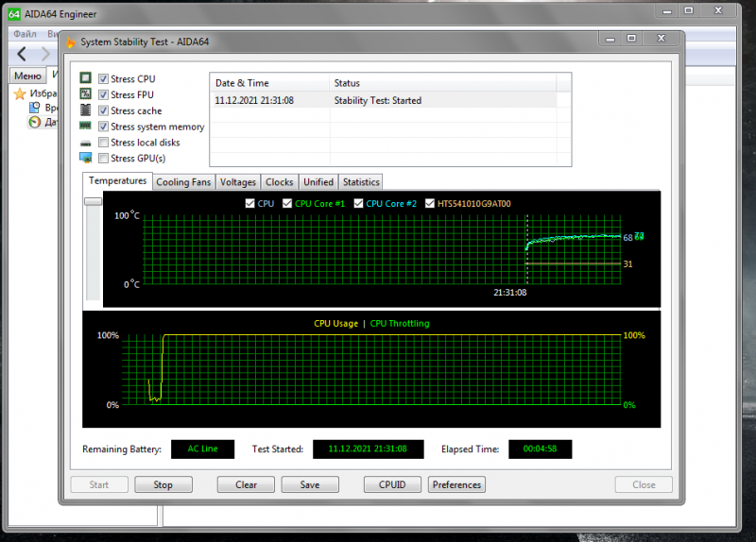The width and height of the screenshot is (756, 542).
Task: Click the back arrow in AIDA64 toolbar
Action: pos(22,55)
